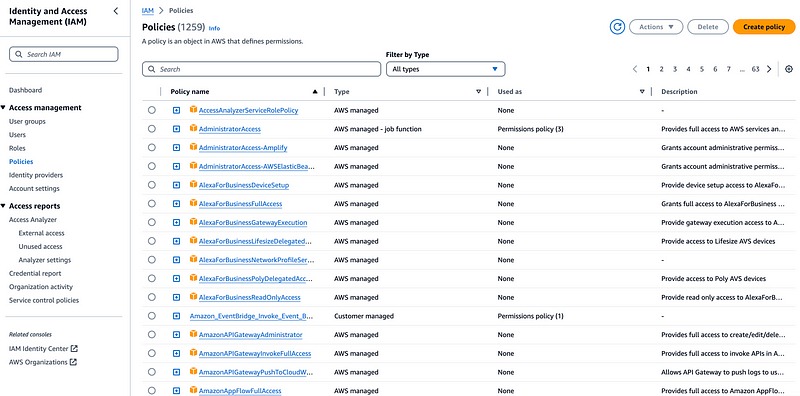Collapse the Access reports section

[x=4, y=206]
